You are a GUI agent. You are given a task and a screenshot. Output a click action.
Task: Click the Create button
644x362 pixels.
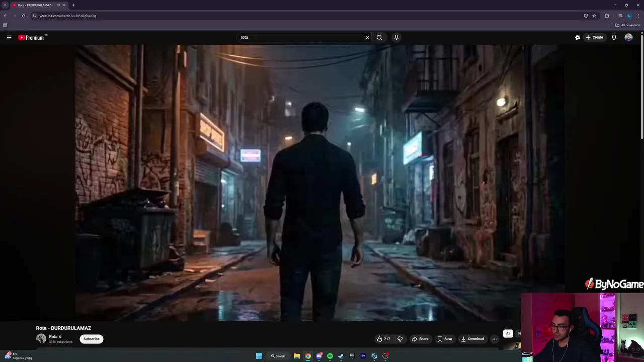594,37
